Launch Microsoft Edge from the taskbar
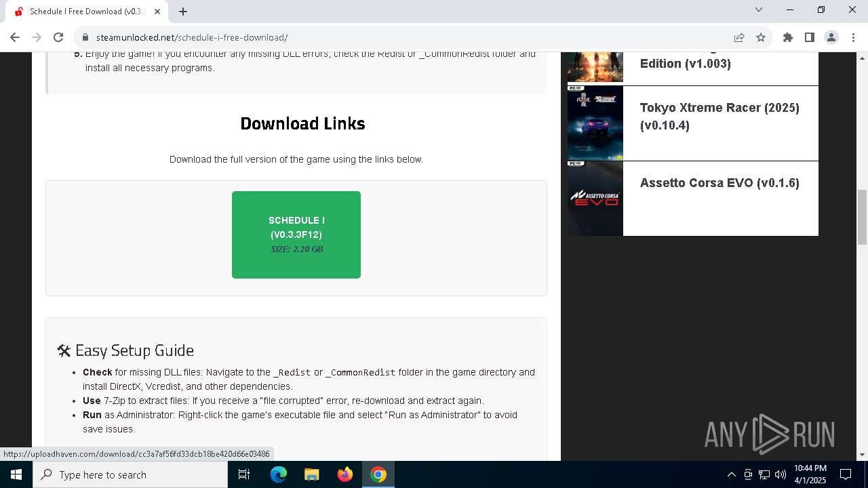This screenshot has width=868, height=488. click(x=279, y=474)
